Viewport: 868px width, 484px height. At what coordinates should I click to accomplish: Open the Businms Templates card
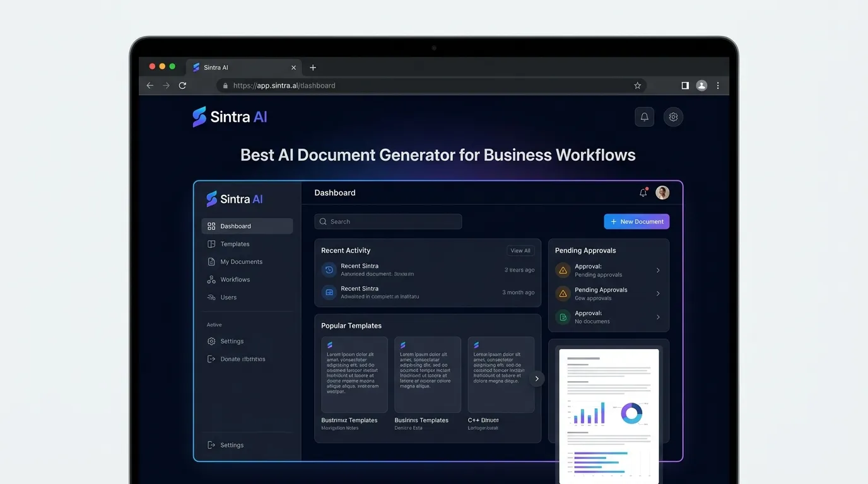[428, 384]
